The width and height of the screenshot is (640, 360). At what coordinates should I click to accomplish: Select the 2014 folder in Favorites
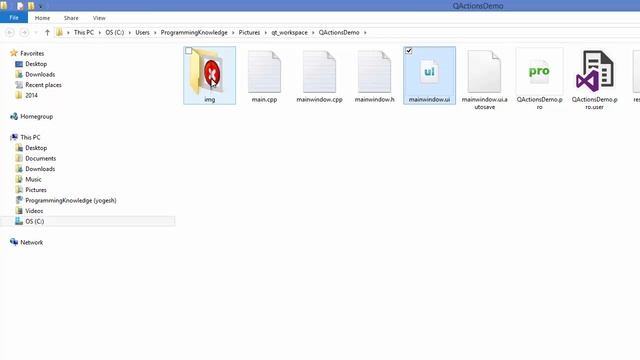(x=31, y=95)
